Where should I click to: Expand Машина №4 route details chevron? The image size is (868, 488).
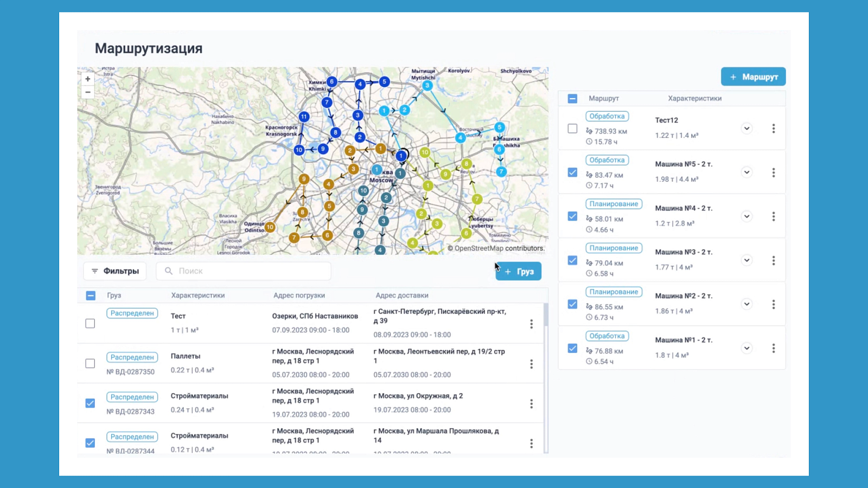point(747,216)
